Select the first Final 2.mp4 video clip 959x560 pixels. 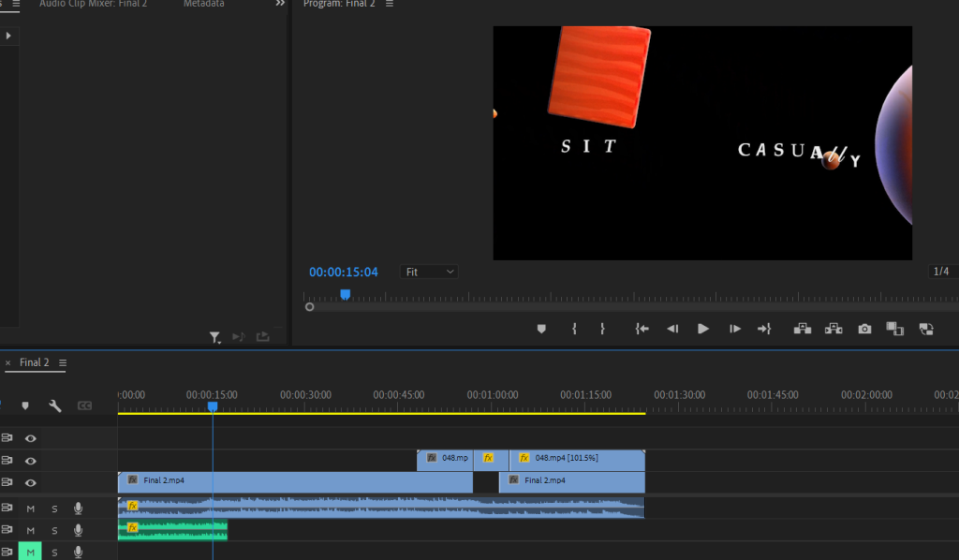pyautogui.click(x=295, y=481)
